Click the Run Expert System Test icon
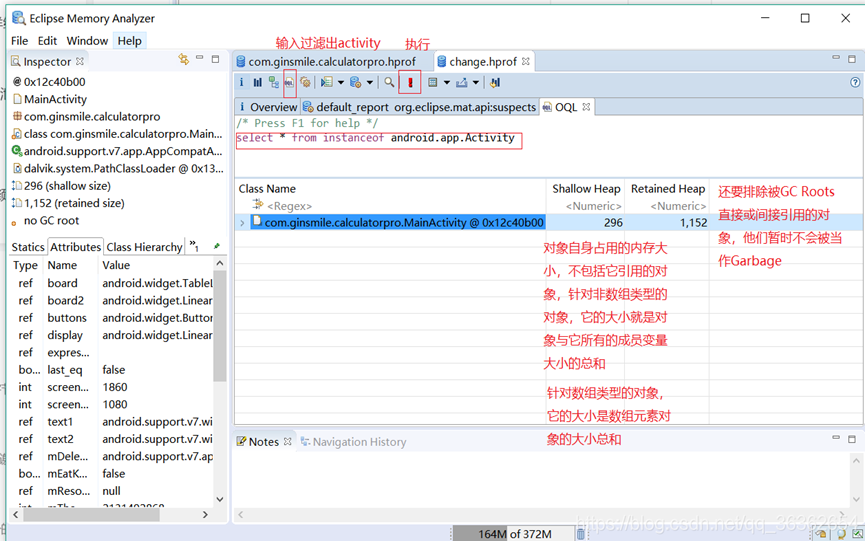The width and height of the screenshot is (865, 541). 327,82
